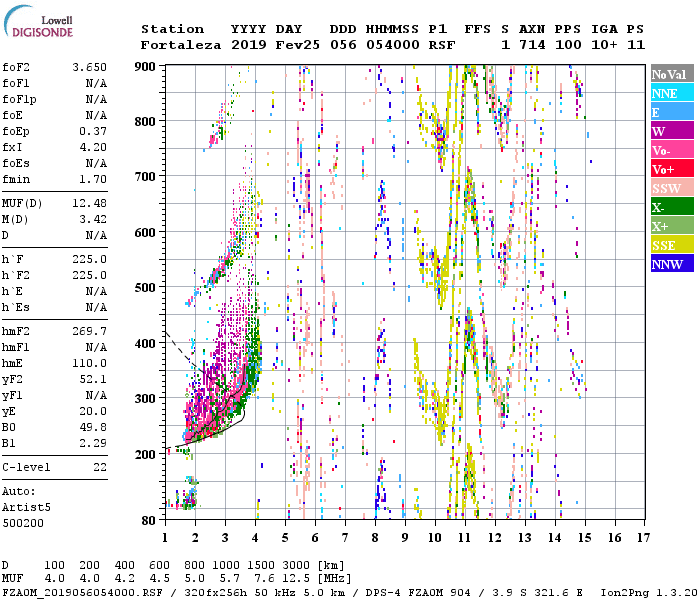The image size is (700, 600).
Task: Click the fxI value 4.20
Action: pyautogui.click(x=93, y=147)
